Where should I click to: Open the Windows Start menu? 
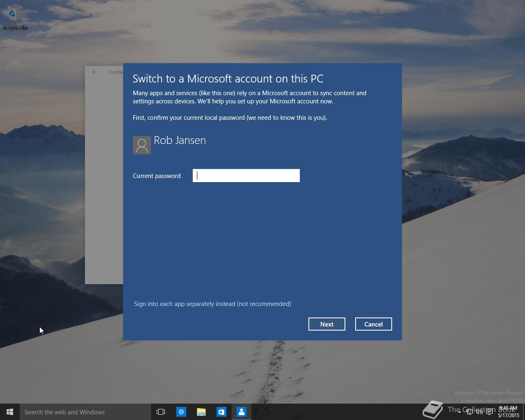[10, 412]
